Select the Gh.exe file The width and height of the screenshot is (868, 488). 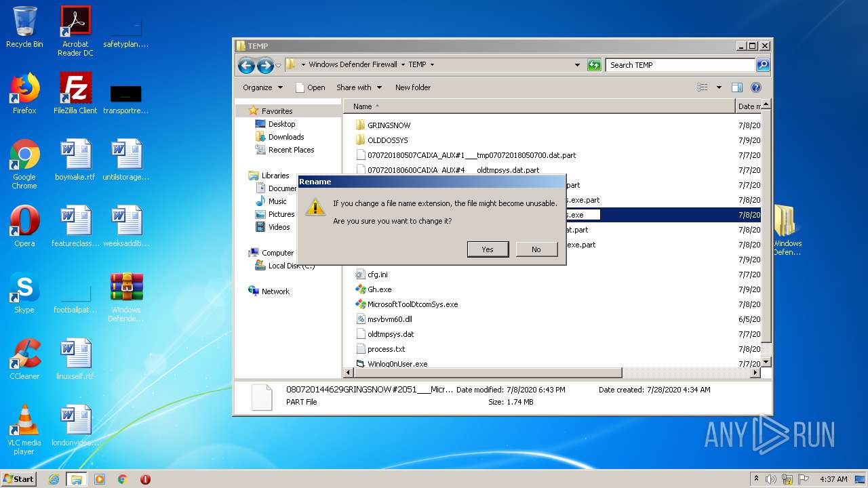point(379,289)
